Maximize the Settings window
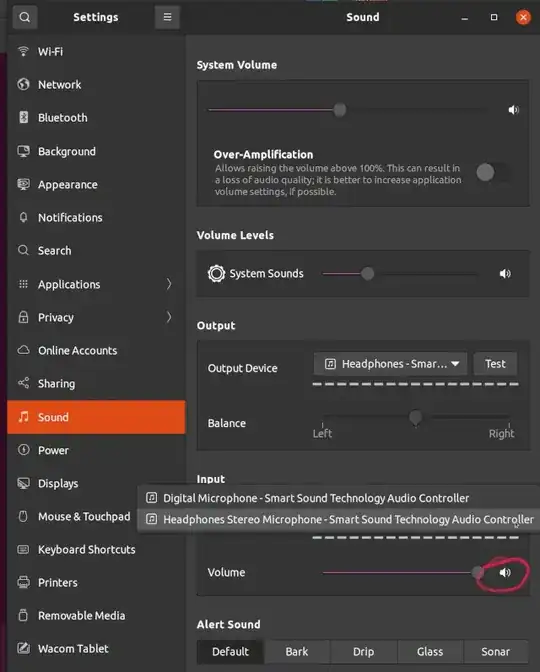 [x=494, y=17]
